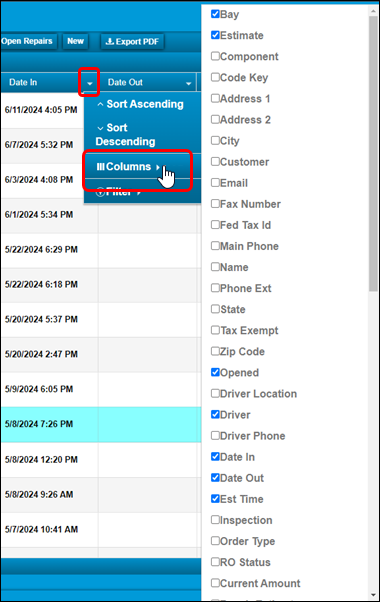Hide the Date Out column via checkbox
The image size is (380, 602).
(215, 478)
